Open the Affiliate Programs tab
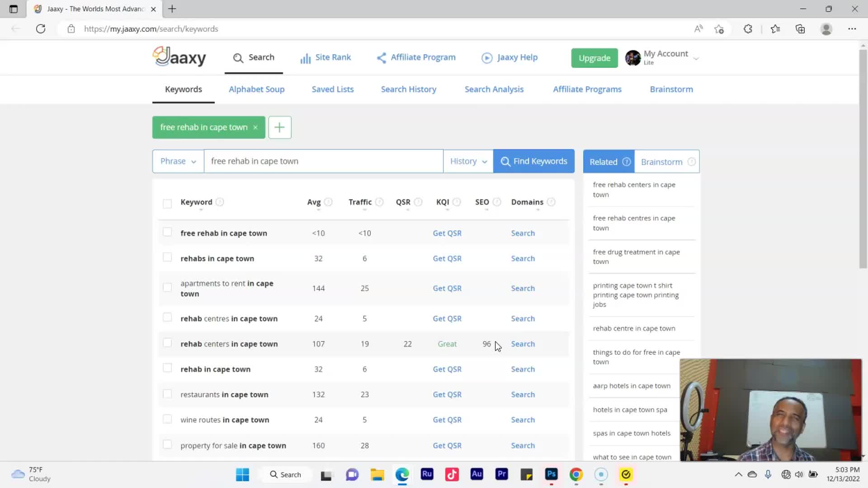Screen dimensions: 868x488 tap(587, 89)
